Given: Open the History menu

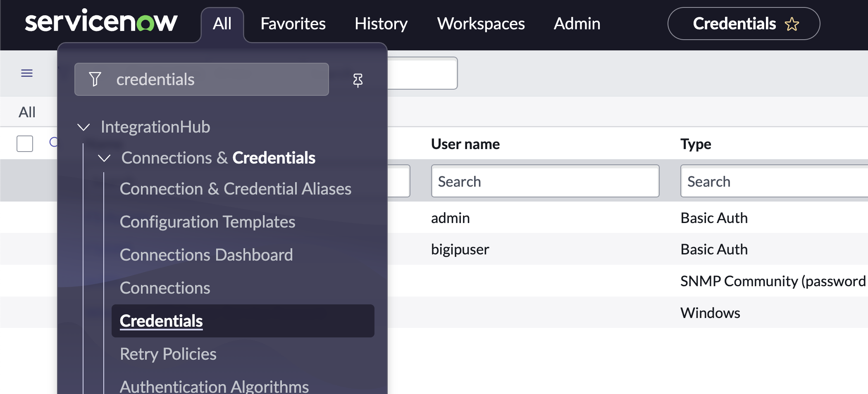Looking at the screenshot, I should click(381, 24).
